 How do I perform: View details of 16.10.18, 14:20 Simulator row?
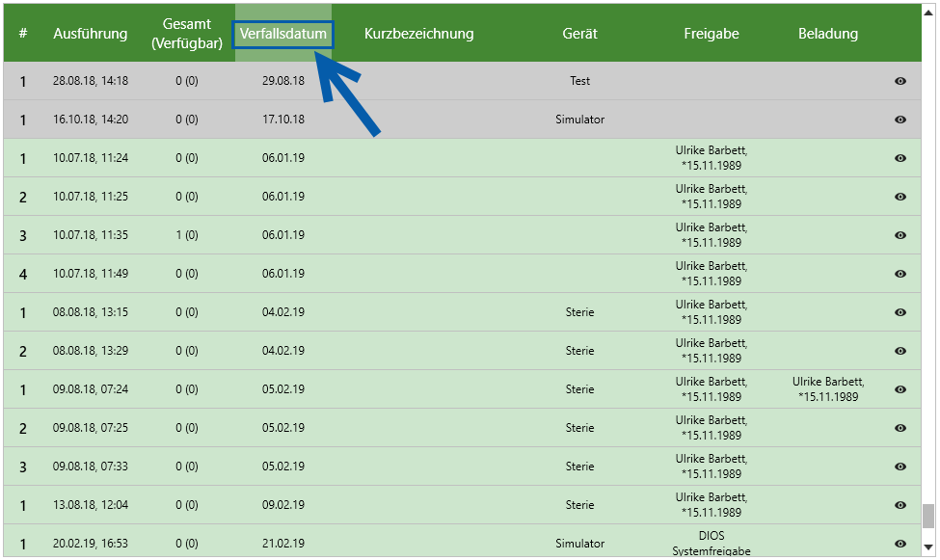tap(900, 120)
